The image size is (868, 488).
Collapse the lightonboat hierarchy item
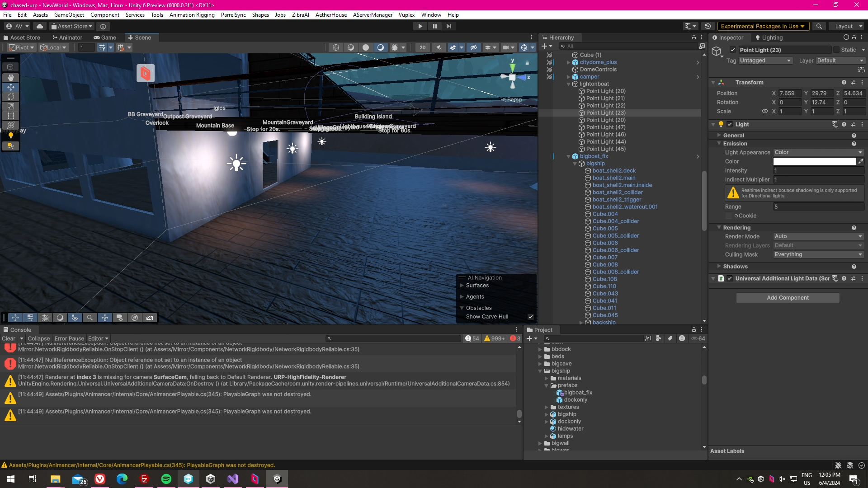coord(569,84)
